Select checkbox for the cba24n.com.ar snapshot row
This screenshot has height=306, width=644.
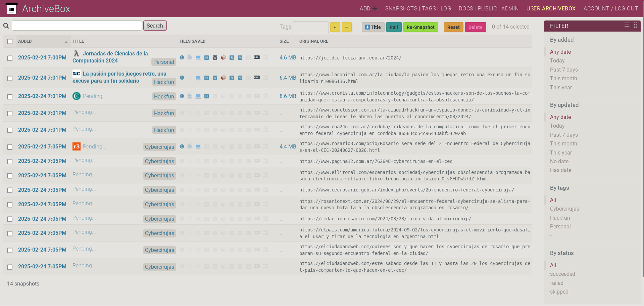pyautogui.click(x=10, y=130)
